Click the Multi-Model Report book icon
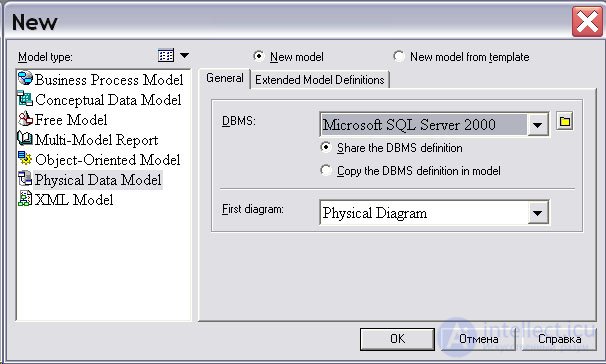Viewport: 606px width, 364px height. click(25, 139)
